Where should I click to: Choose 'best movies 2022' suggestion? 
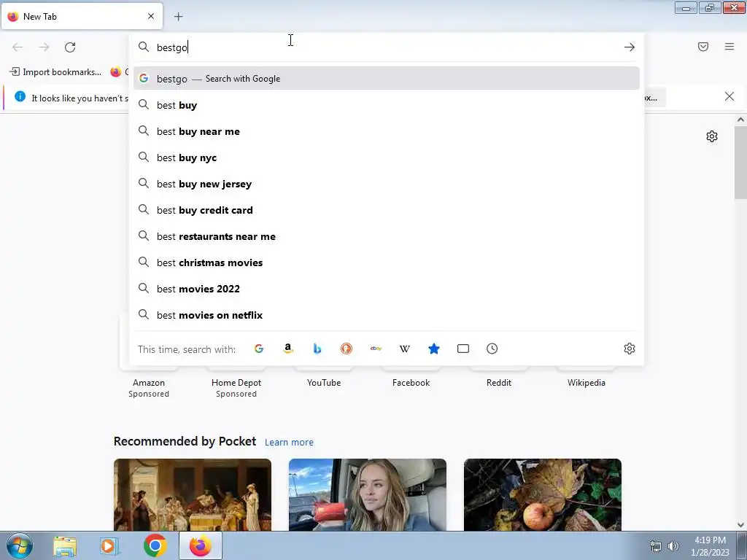pyautogui.click(x=387, y=289)
